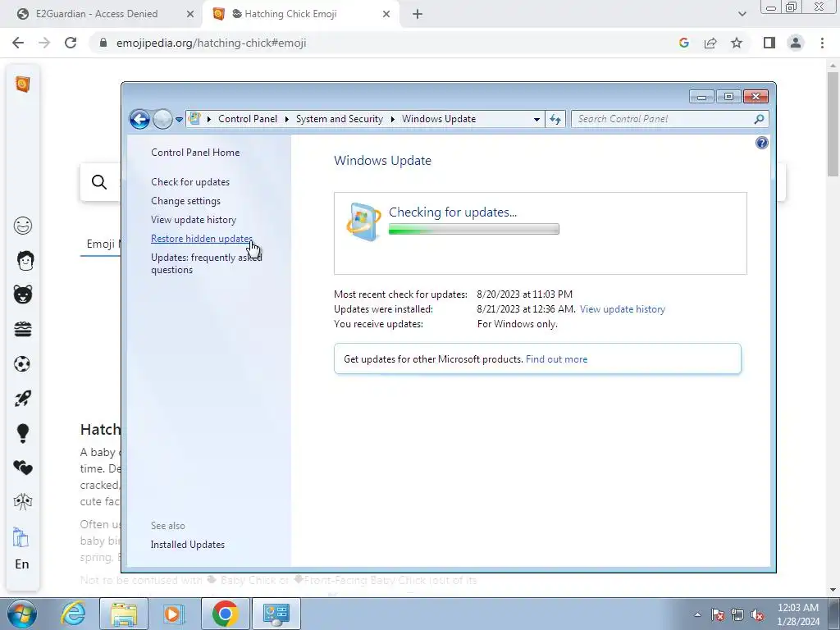The width and height of the screenshot is (840, 630).
Task: Open Installed Updates under See also
Action: click(x=188, y=545)
